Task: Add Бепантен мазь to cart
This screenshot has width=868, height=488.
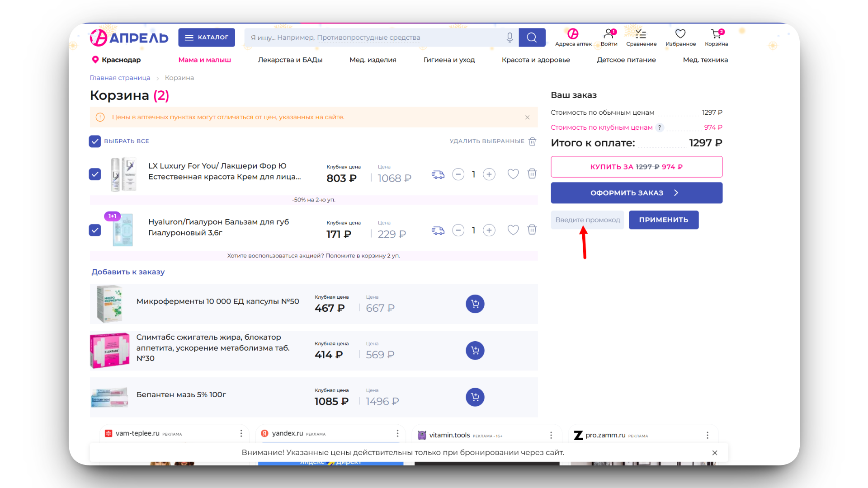Action: (475, 397)
